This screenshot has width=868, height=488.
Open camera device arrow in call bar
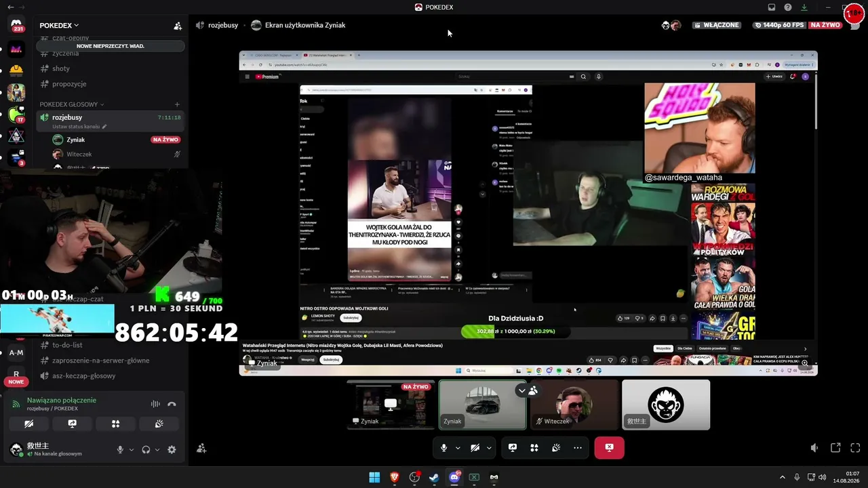coord(489,448)
